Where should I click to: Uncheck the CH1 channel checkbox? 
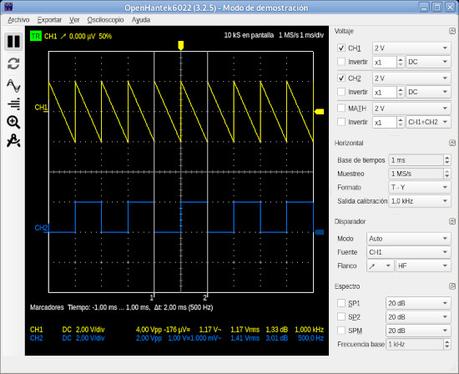tap(341, 48)
